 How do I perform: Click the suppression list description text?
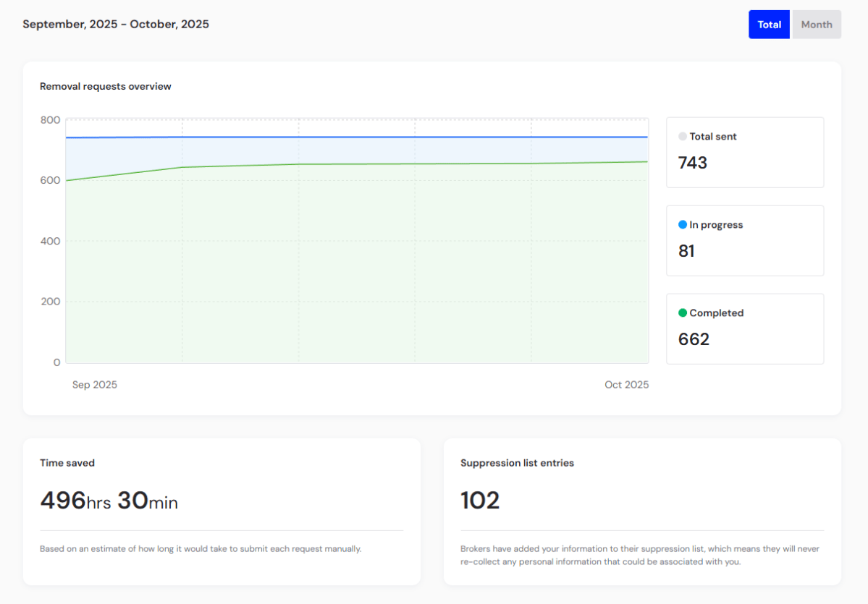click(x=640, y=555)
